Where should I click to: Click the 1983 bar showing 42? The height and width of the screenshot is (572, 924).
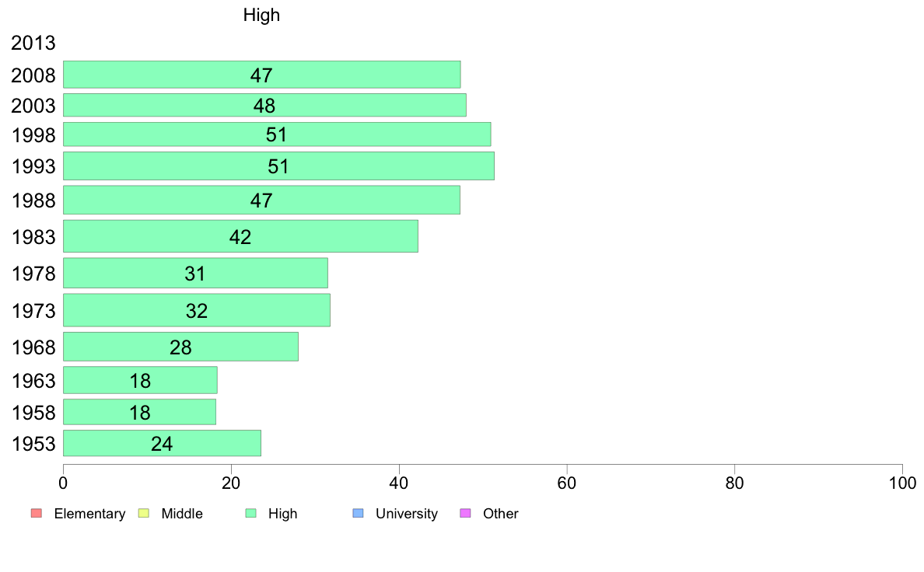click(x=240, y=236)
